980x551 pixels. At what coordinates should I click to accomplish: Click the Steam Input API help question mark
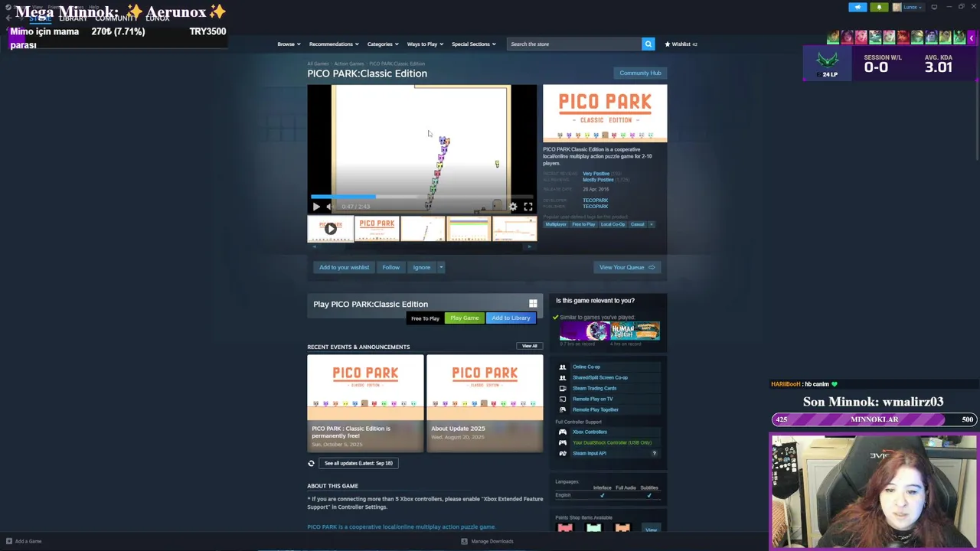[654, 453]
